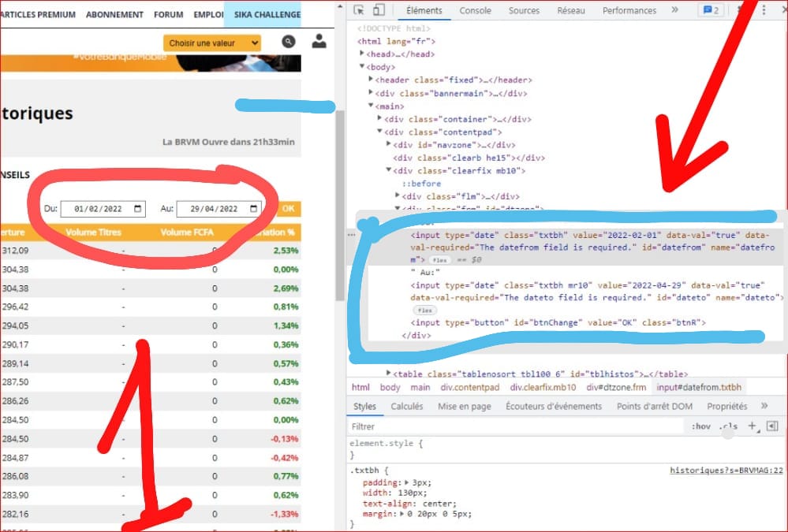Screen dimensions: 788x532
Task: Select the Styles tab
Action: (x=364, y=406)
